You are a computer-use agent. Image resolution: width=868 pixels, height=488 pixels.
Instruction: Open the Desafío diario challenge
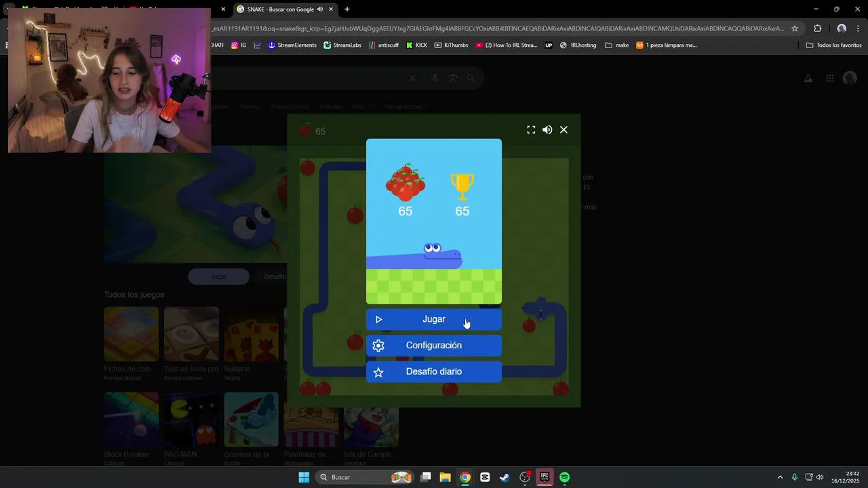434,372
